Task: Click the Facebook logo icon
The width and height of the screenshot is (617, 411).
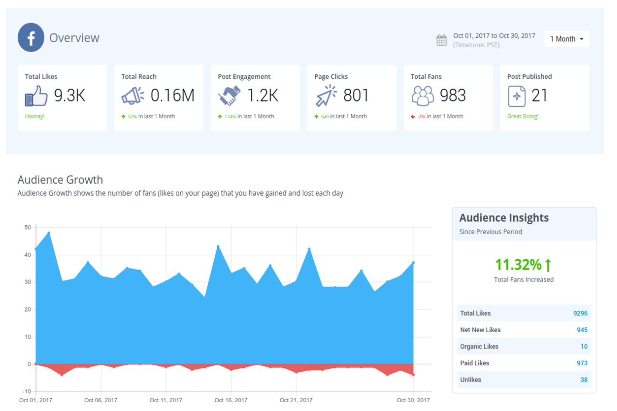Action: (32, 38)
